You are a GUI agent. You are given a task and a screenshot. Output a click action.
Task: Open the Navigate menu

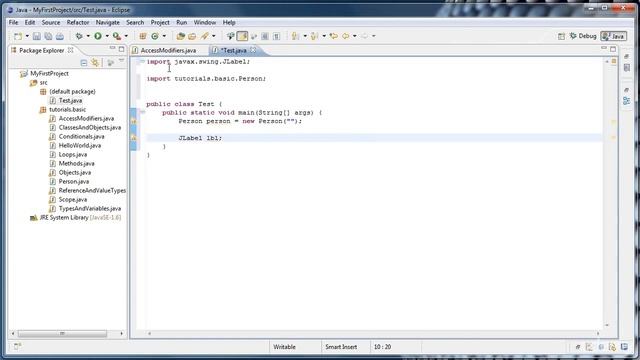coord(108,22)
